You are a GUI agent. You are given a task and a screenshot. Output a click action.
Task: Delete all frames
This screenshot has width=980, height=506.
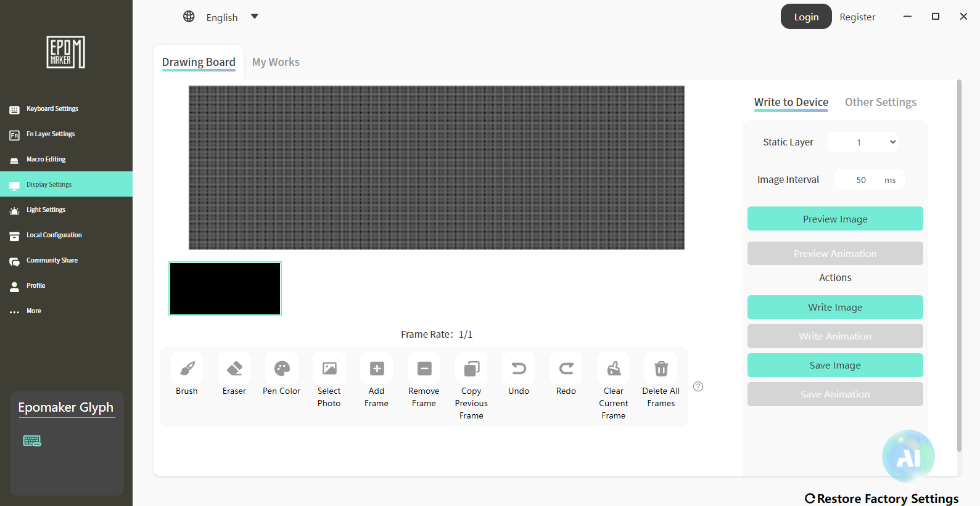661,369
